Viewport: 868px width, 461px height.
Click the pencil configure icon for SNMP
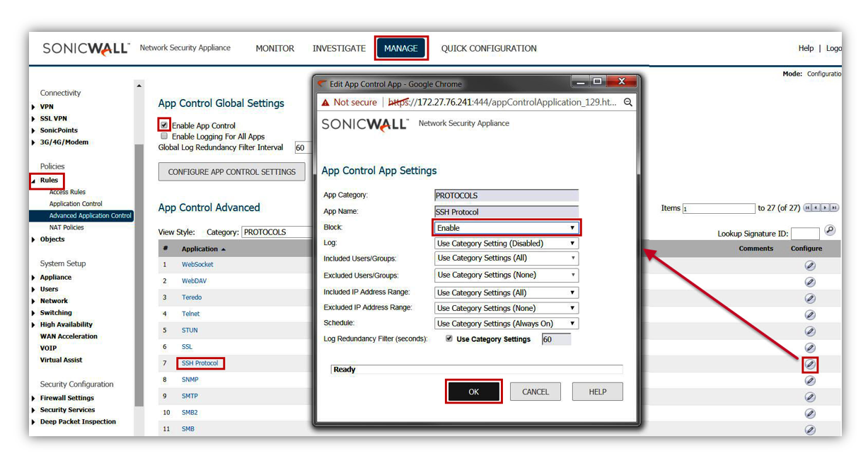[810, 380]
